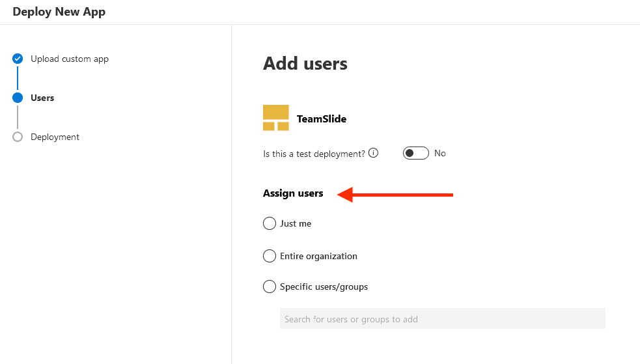Toggle the test deployment switch
Screen dimensions: 640x364
(416, 153)
